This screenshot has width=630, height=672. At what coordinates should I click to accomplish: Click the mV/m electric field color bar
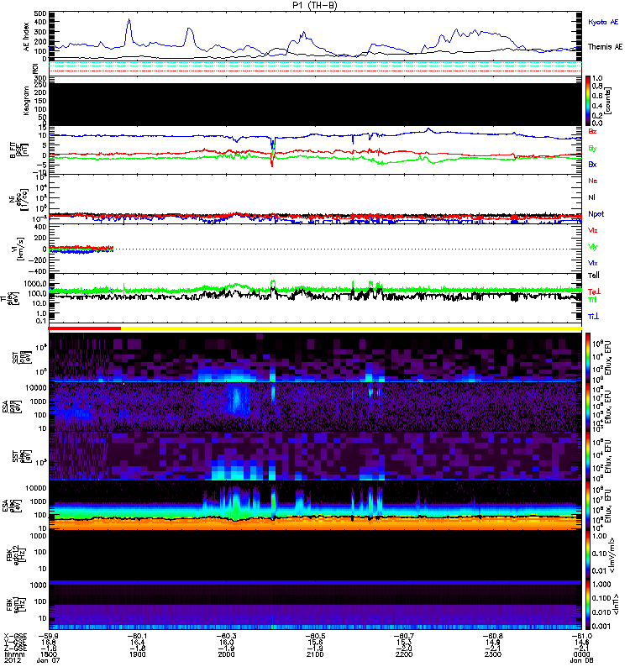[588, 554]
